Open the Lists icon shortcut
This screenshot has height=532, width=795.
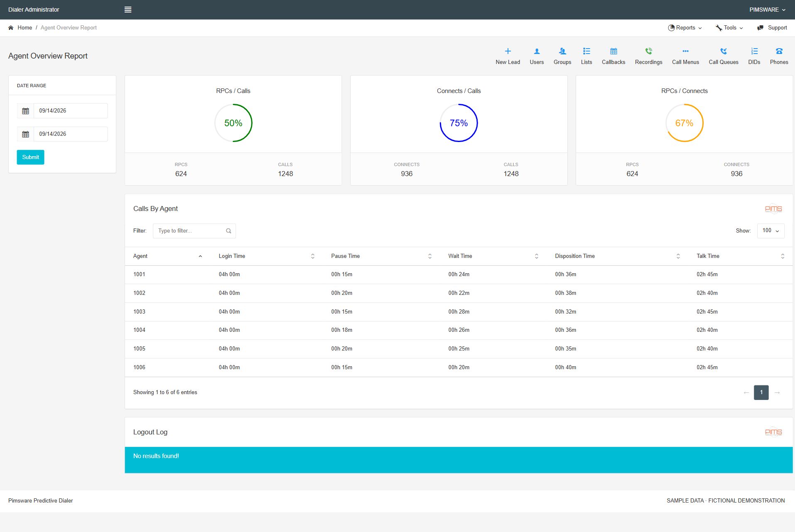pos(586,51)
